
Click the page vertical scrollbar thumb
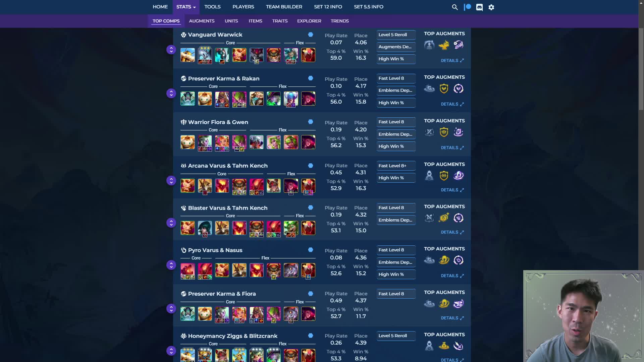(x=641, y=69)
